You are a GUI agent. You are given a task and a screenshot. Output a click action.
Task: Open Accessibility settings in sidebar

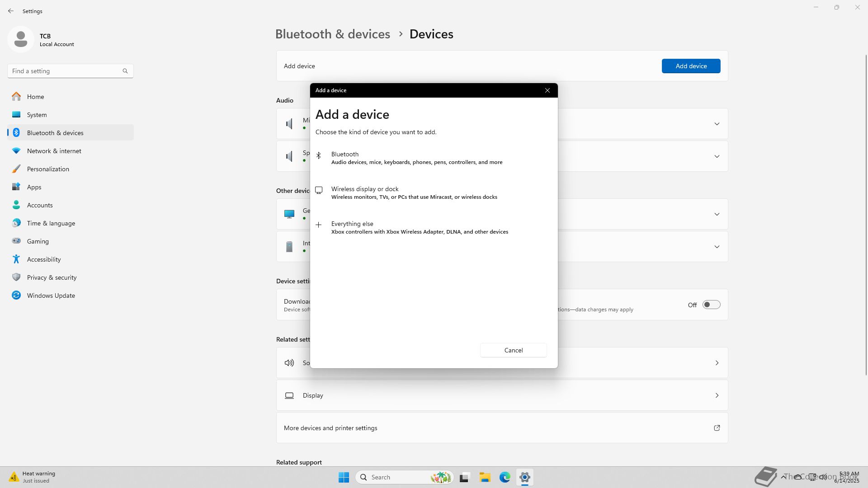coord(43,259)
